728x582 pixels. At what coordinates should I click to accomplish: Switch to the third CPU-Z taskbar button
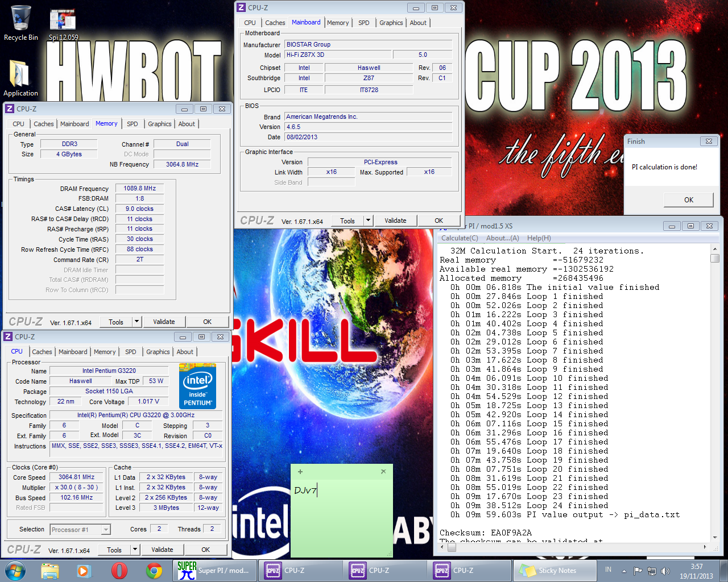469,571
